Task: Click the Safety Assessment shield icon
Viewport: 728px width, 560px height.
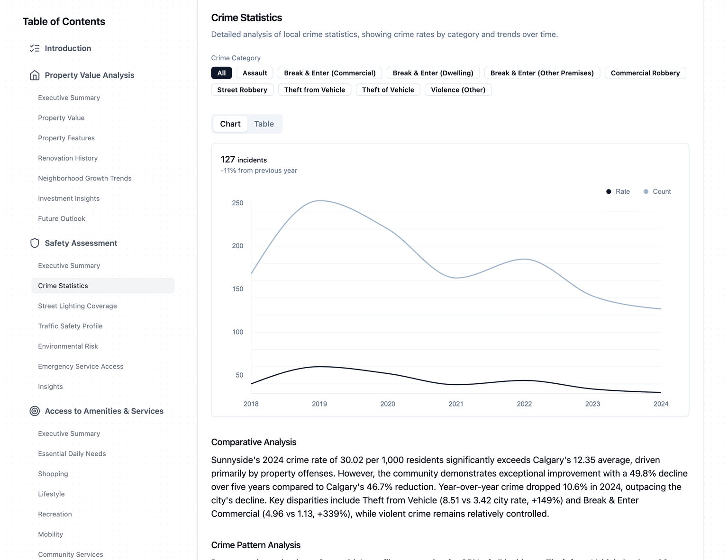Action: coord(35,243)
